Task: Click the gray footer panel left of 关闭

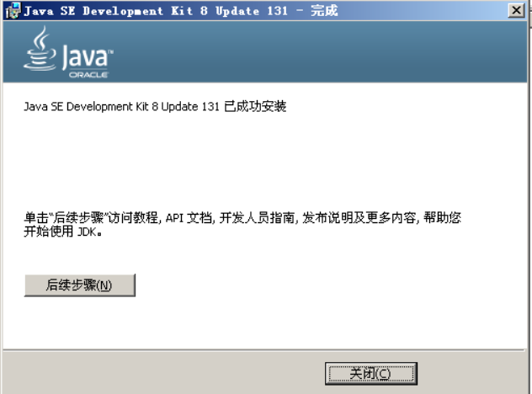Action: coord(162,372)
